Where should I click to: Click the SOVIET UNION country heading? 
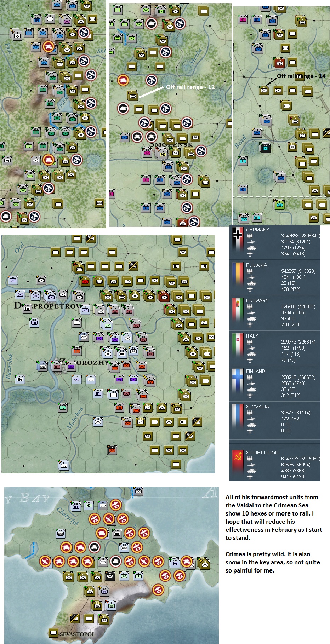(262, 453)
